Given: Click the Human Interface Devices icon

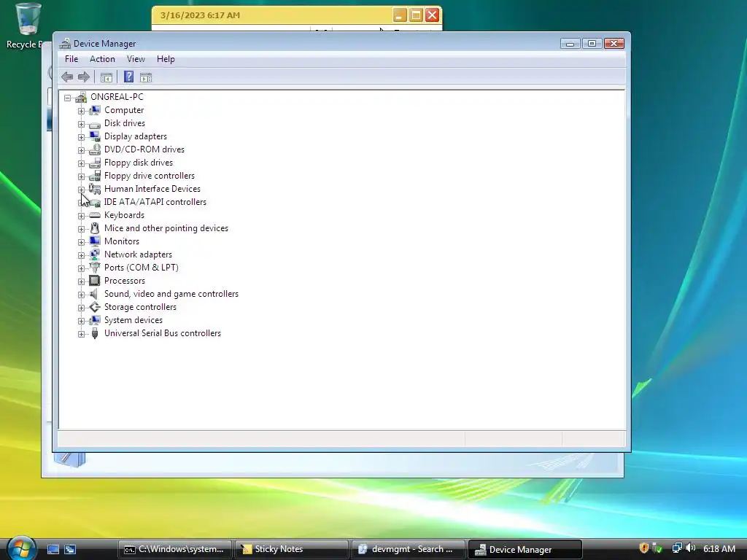Looking at the screenshot, I should [95, 189].
